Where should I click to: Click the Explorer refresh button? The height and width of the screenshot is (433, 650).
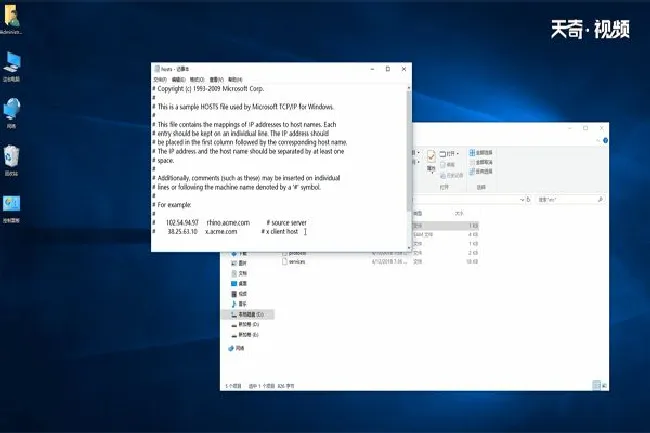[529, 200]
